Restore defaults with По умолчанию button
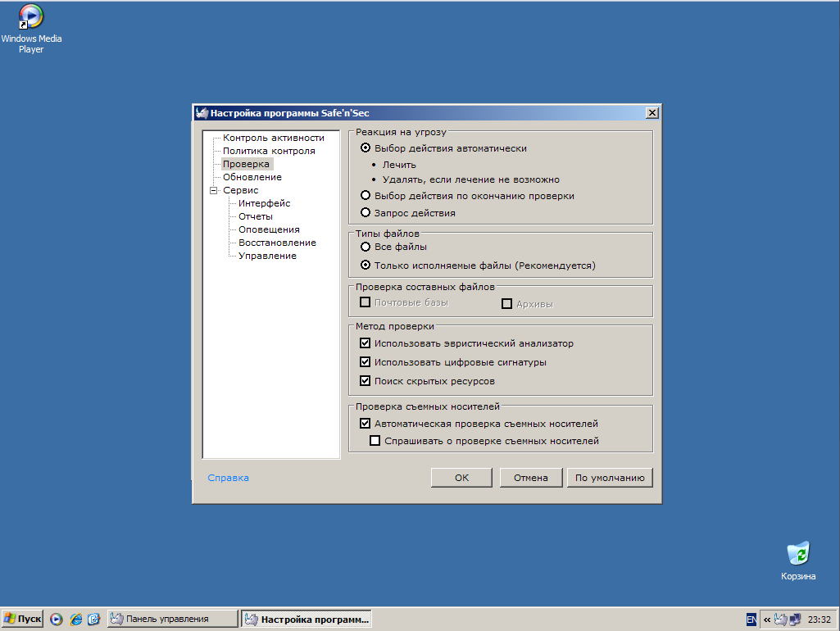This screenshot has height=631, width=840. (x=610, y=477)
